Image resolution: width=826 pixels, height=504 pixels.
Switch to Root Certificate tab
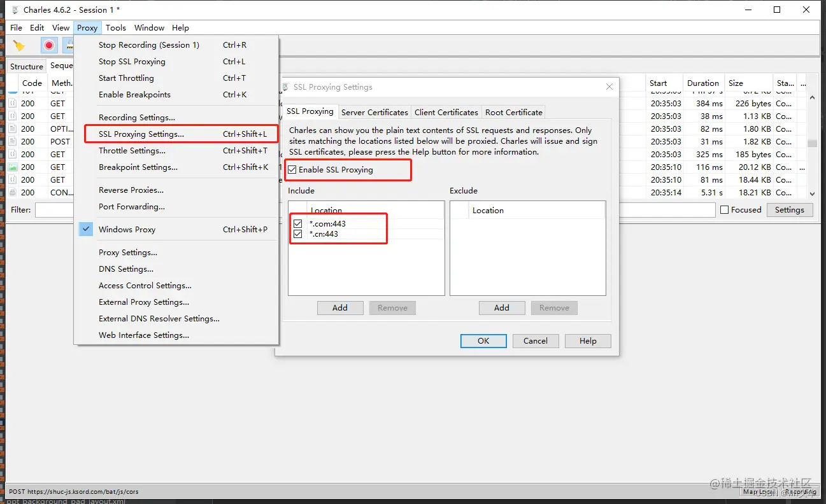click(514, 112)
